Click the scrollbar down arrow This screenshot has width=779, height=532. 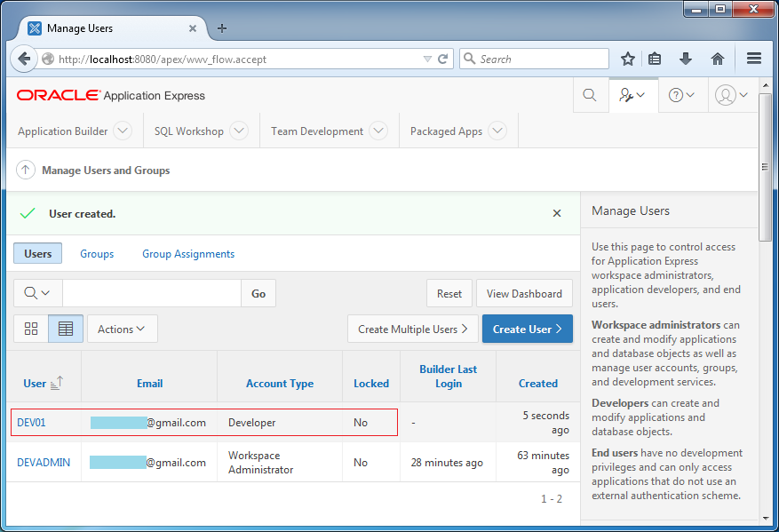pos(765,518)
